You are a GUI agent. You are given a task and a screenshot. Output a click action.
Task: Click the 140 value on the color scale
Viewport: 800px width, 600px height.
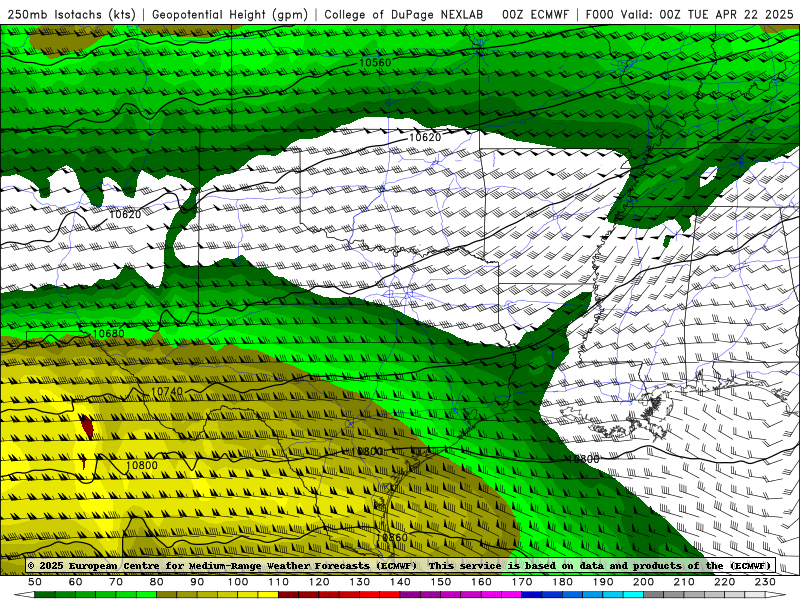pos(400,582)
